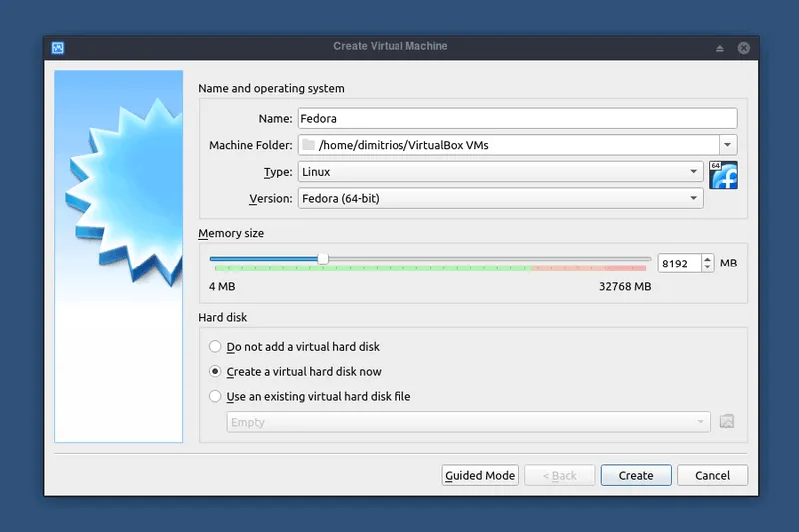Click the folder icon in Machine Folder field
Image resolution: width=799 pixels, height=532 pixels.
click(308, 145)
